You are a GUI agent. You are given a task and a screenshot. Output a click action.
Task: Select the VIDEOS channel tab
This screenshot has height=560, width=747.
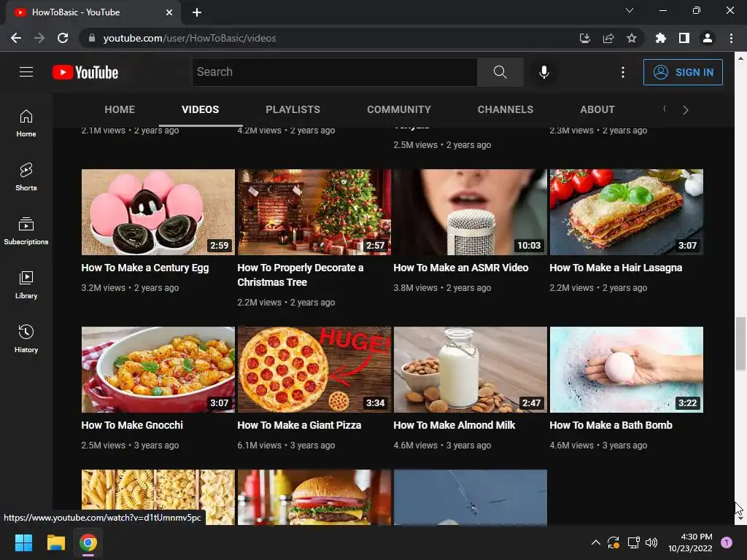(x=200, y=109)
